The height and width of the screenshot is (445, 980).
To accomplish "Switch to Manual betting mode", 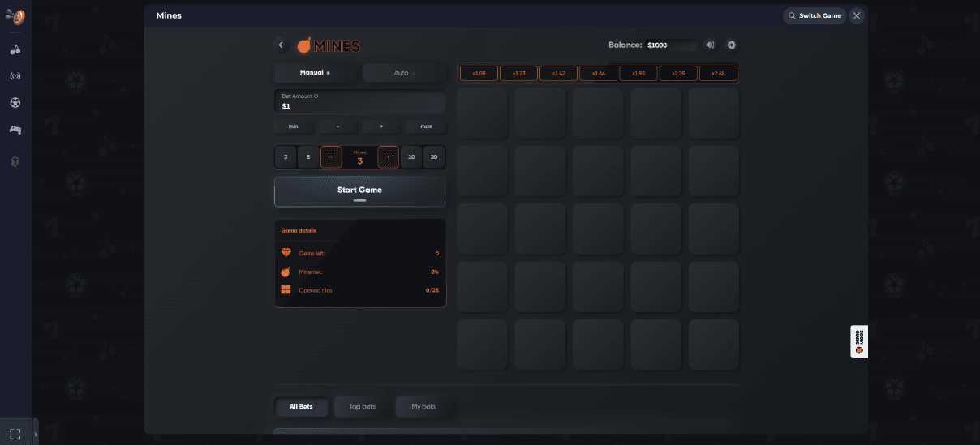I will (316, 73).
